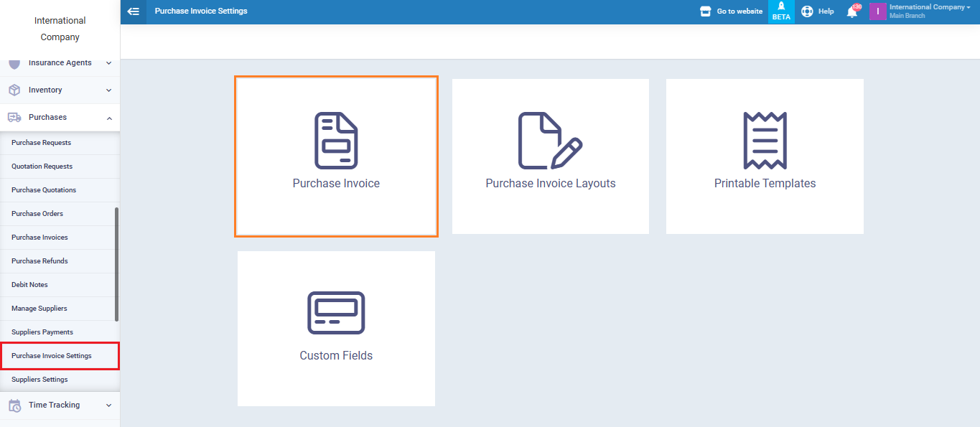Expand the Insurance Agents menu chevron

[108, 63]
